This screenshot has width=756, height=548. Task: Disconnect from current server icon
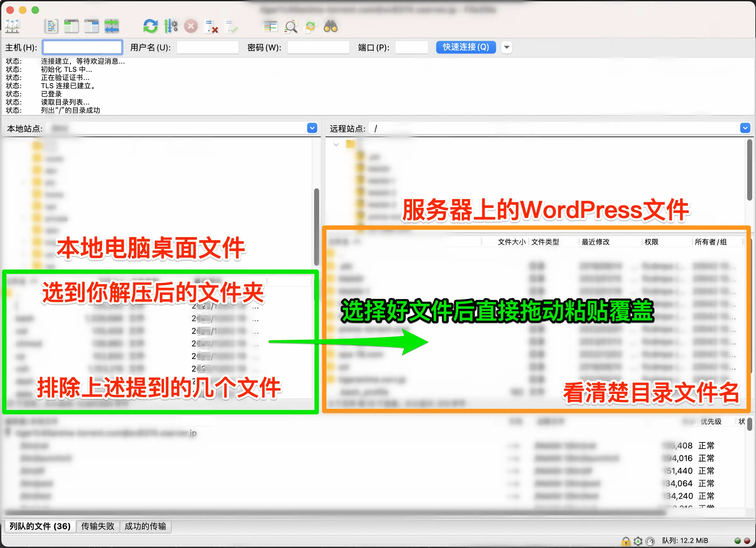[211, 26]
